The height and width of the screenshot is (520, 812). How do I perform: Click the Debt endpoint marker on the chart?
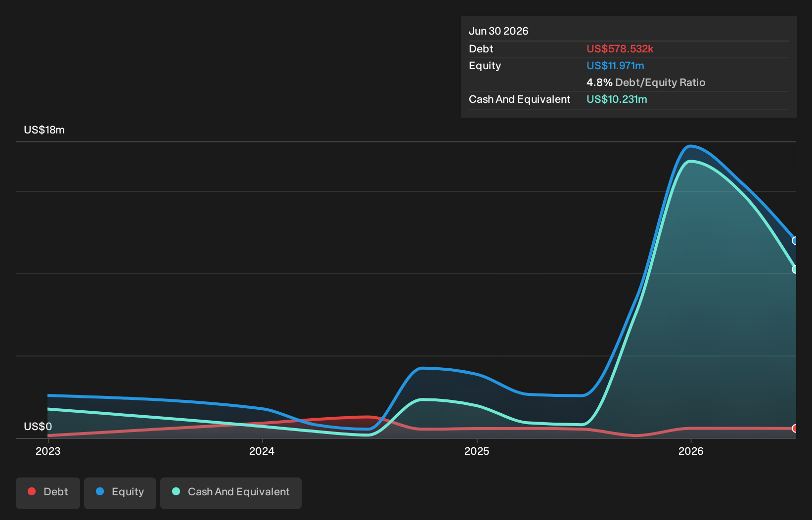pyautogui.click(x=795, y=429)
